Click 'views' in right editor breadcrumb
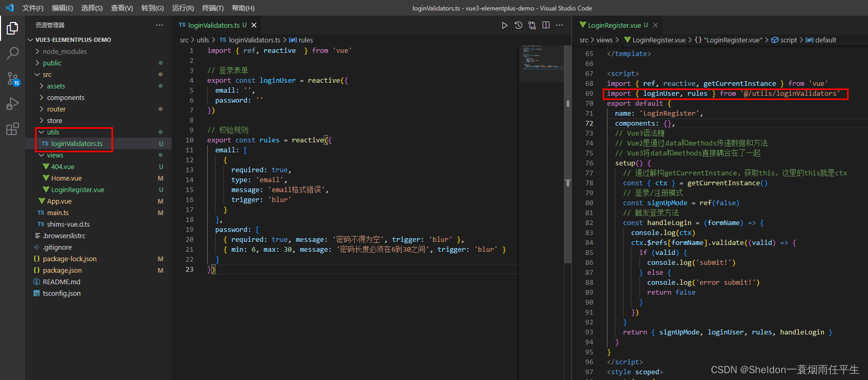The height and width of the screenshot is (380, 868). click(x=604, y=40)
